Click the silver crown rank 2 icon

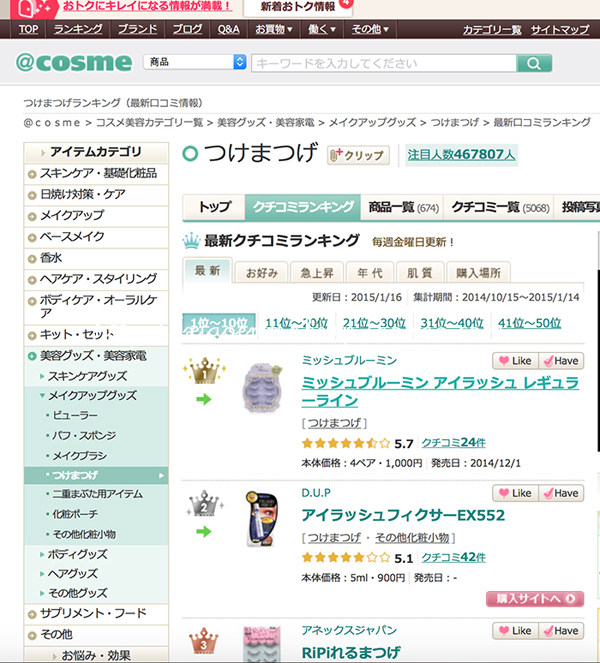[x=205, y=504]
